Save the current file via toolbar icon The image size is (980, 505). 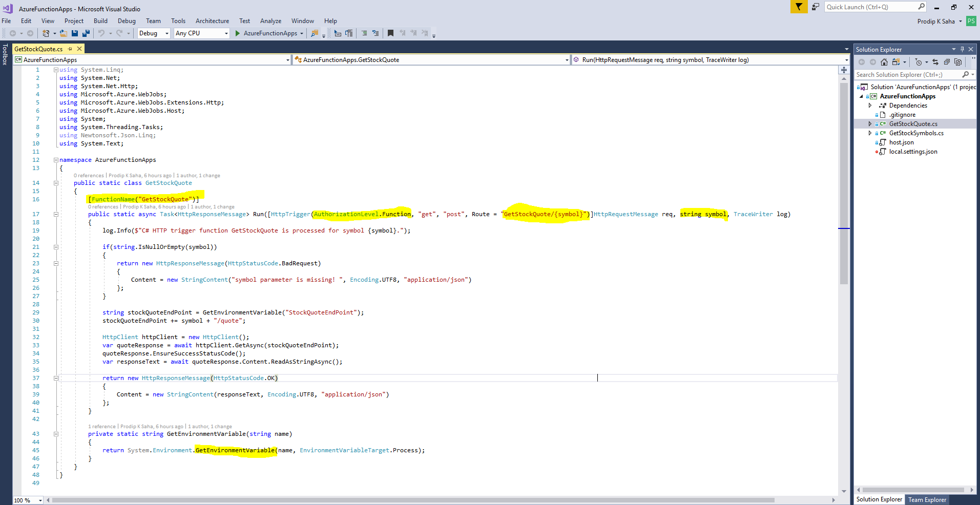point(75,33)
